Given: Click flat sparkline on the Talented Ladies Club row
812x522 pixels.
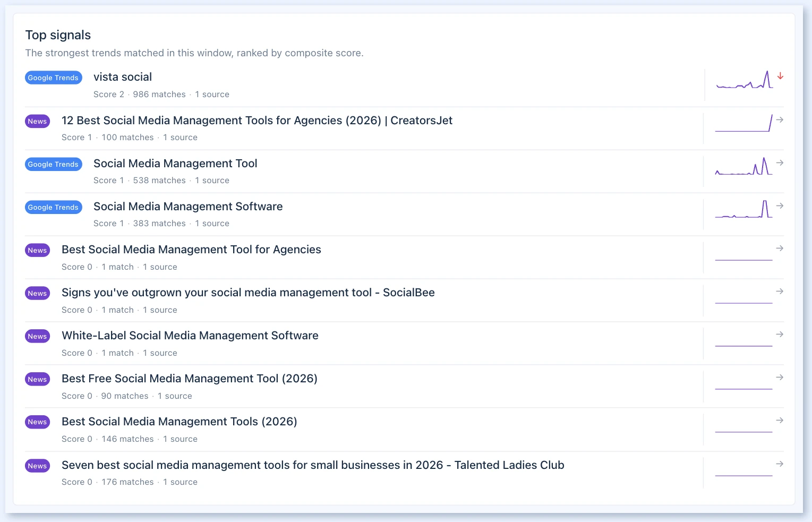Looking at the screenshot, I should 744,475.
